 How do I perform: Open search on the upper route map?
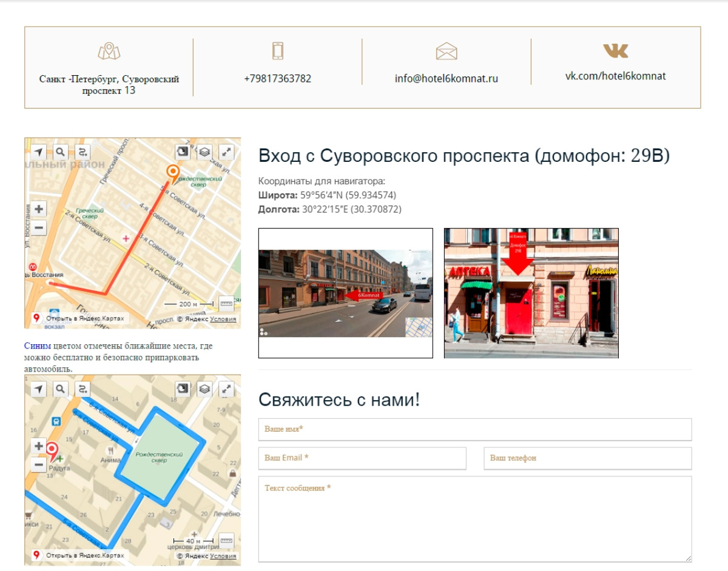(60, 152)
